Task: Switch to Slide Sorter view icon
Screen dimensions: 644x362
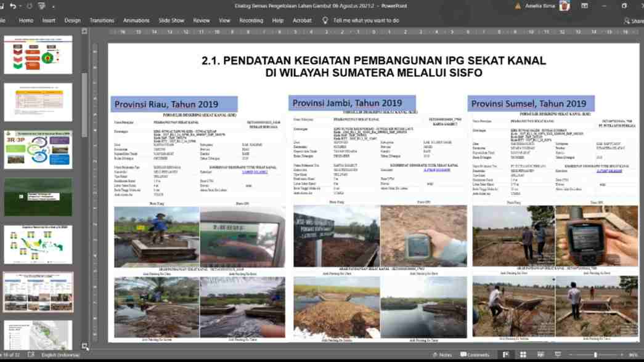Action: click(523, 355)
